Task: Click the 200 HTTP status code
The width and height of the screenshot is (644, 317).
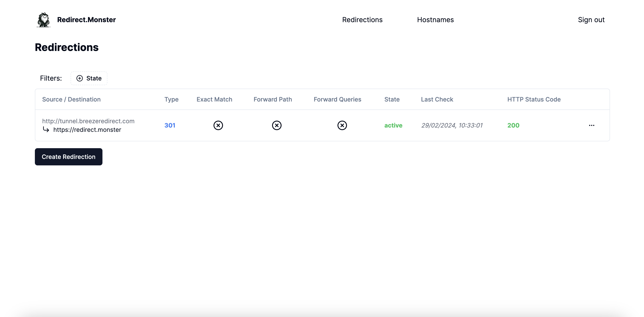Action: coord(513,125)
